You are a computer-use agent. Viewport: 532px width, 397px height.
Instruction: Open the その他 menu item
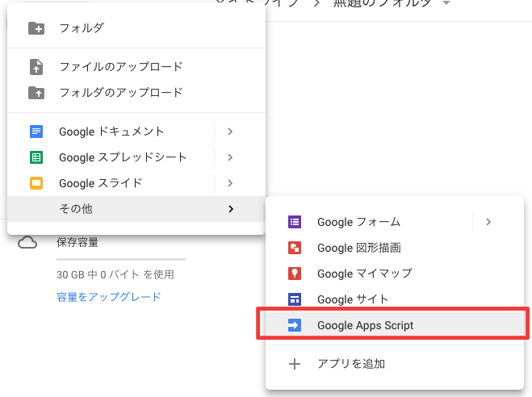click(136, 209)
